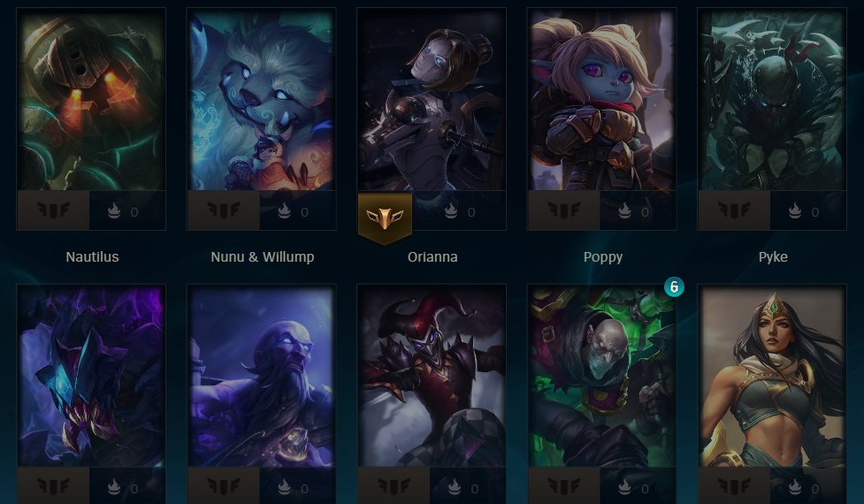This screenshot has width=864, height=504.
Task: Click the flame points icon under Orianna
Action: click(x=451, y=211)
